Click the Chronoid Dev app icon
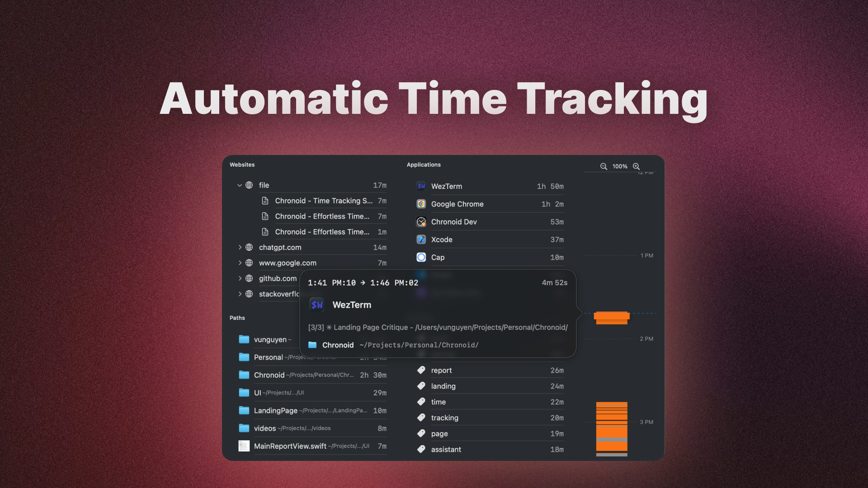868x488 pixels. (421, 222)
